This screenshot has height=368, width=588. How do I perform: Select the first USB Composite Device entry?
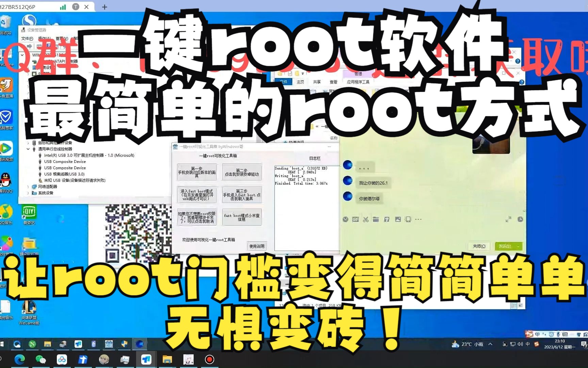click(65, 162)
